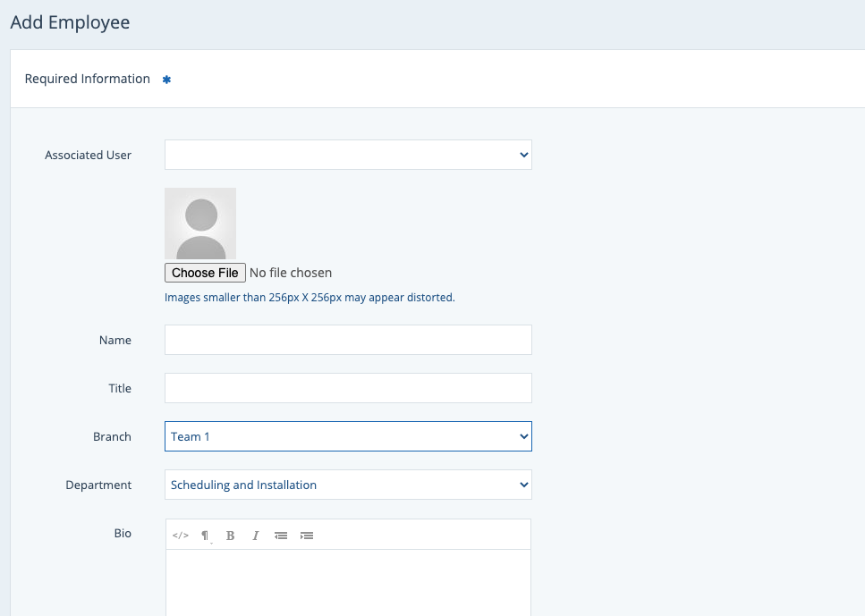Click the outdent icon in Bio toolbar
Screen dimensions: 865x616
[x=281, y=536]
